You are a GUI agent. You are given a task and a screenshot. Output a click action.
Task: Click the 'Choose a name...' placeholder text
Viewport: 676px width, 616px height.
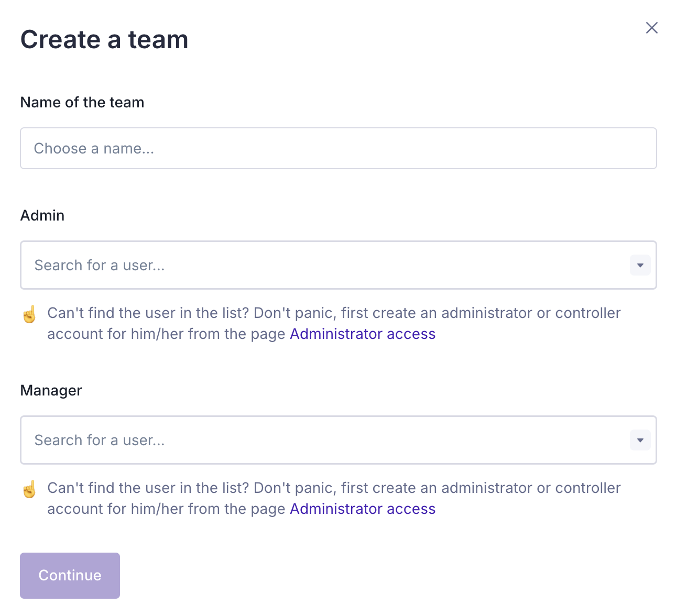coord(94,149)
